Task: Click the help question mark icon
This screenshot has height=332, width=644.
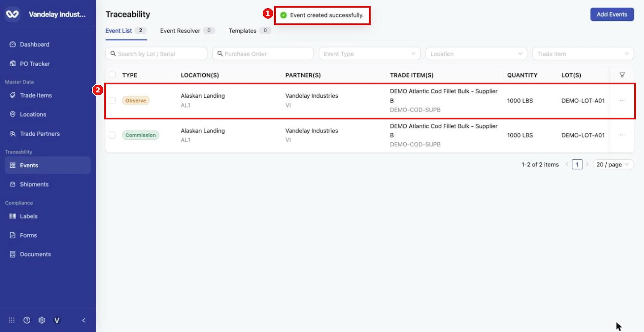Action: 27,320
